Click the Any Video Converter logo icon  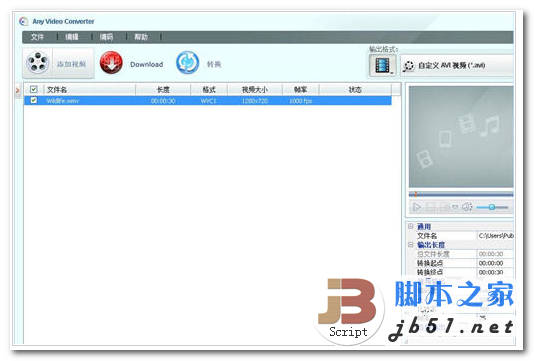click(23, 21)
